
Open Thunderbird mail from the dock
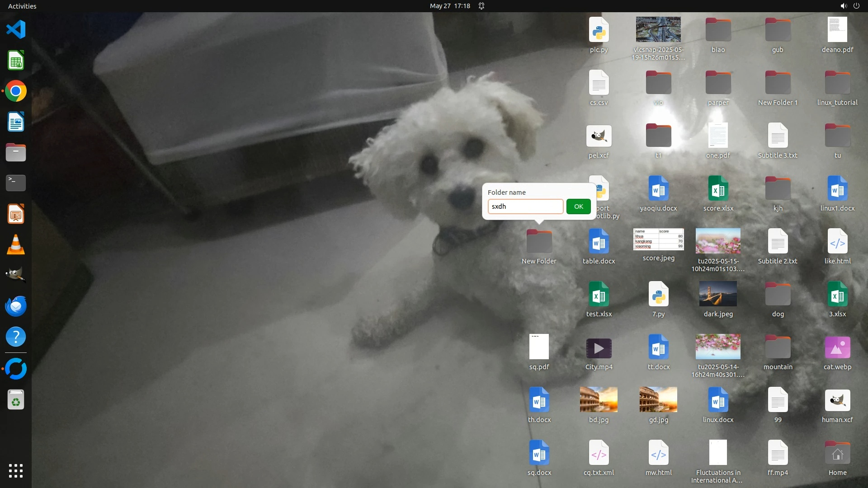(16, 306)
